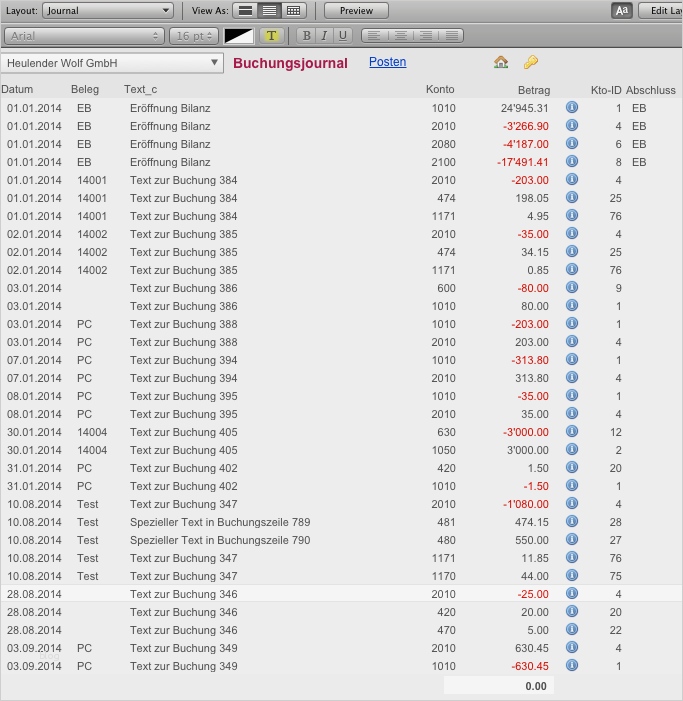The width and height of the screenshot is (683, 701).
Task: Switch to Form view icon
Action: (x=245, y=11)
